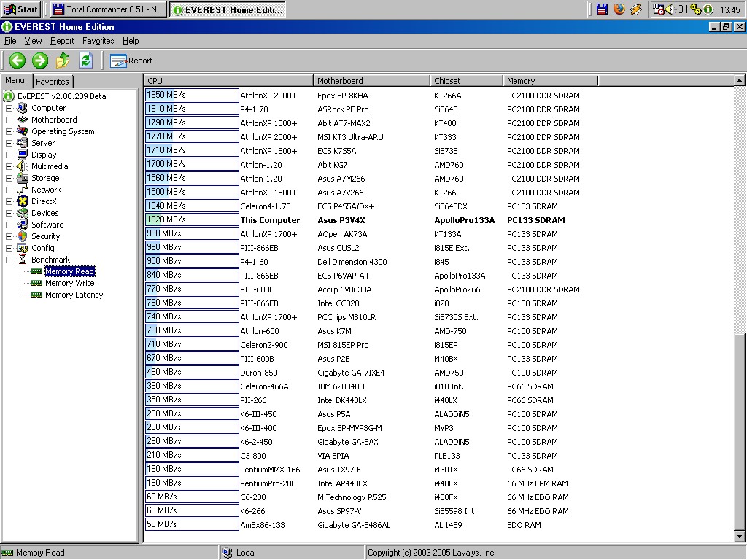Click the pencil quick-launch icon
This screenshot has height=560, width=747.
636,9
